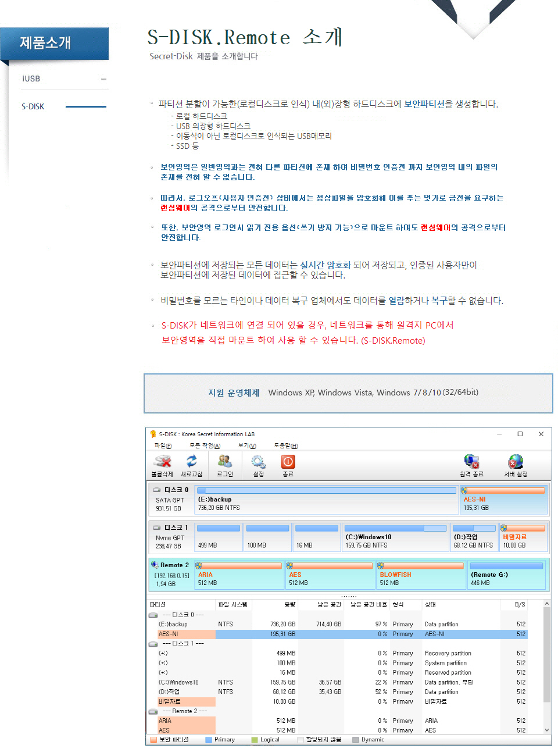Click shield icon on ARIA partition block
The image size is (558, 756).
(x=199, y=565)
